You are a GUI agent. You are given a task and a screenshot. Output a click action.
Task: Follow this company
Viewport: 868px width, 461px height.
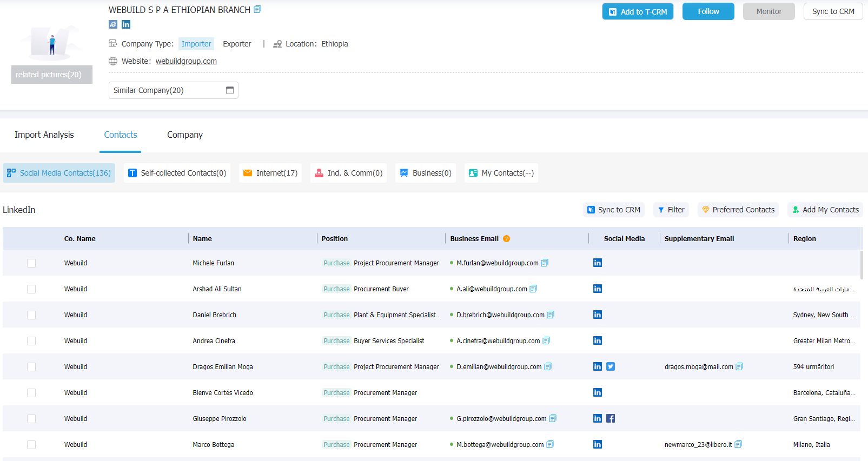(708, 11)
